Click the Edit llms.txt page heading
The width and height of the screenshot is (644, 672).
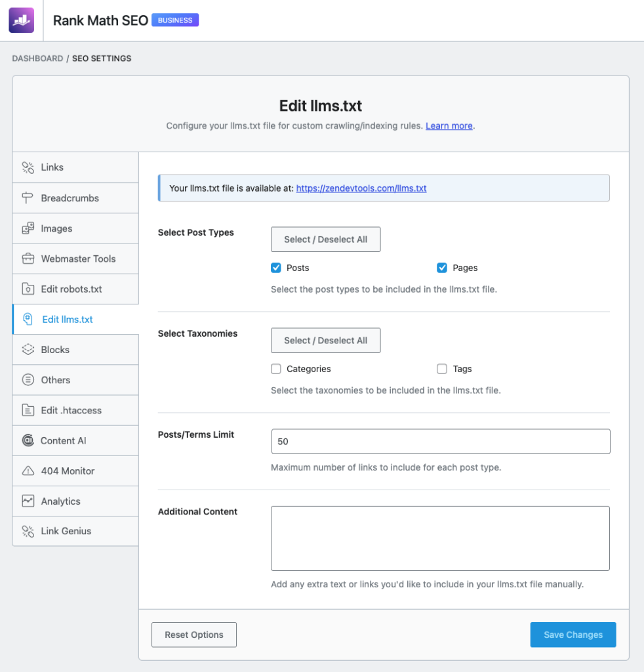pos(321,106)
